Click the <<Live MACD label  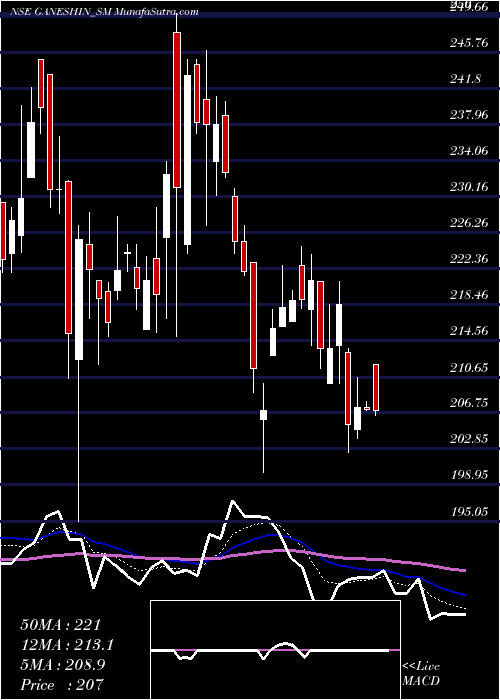[x=421, y=674]
